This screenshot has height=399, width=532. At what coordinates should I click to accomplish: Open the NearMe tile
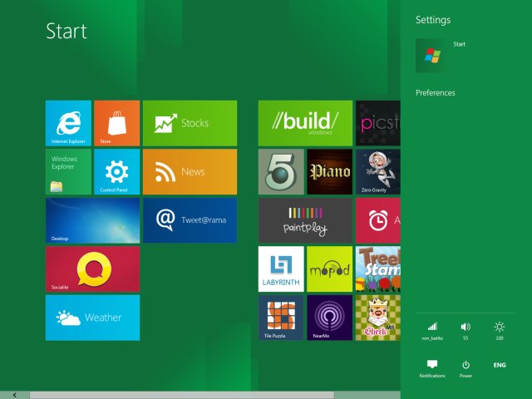pyautogui.click(x=329, y=318)
